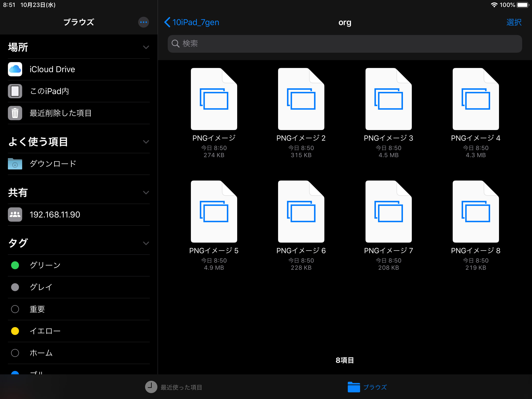Collapse the タグ section
Screen dimensions: 532x399
pyautogui.click(x=146, y=243)
